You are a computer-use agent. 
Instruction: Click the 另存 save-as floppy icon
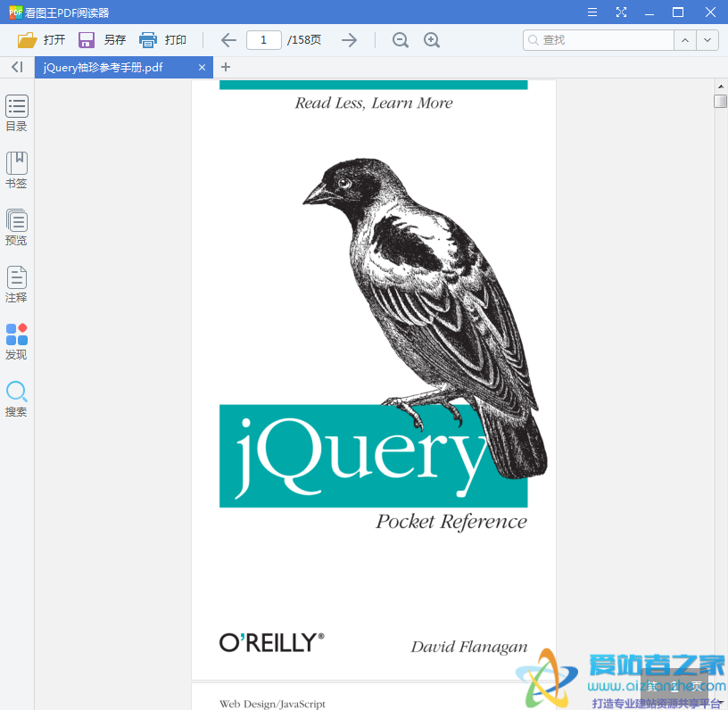[87, 40]
